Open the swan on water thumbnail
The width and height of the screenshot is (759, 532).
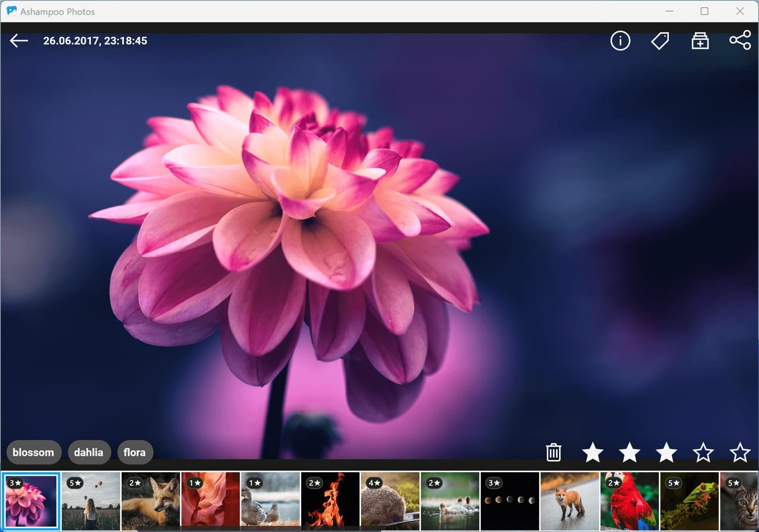point(450,501)
